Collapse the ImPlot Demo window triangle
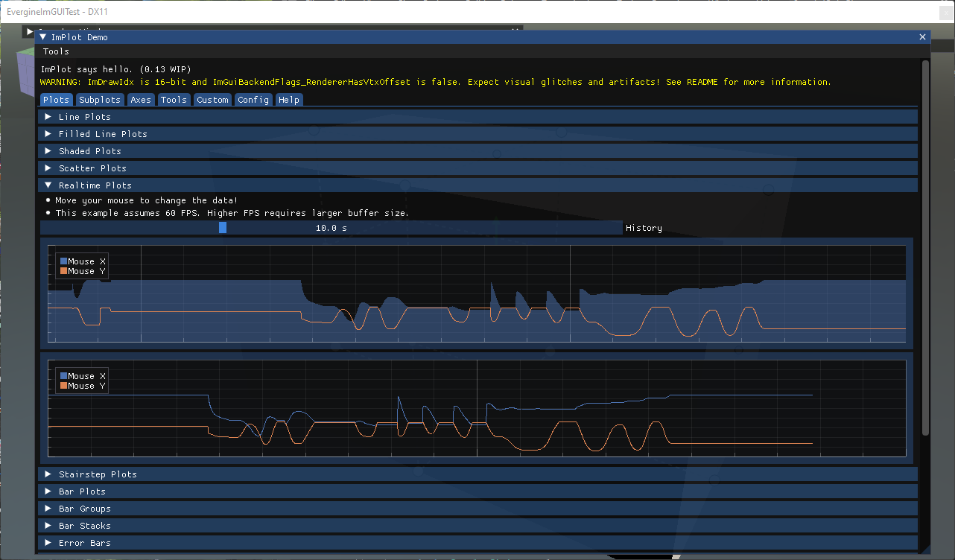The image size is (955, 560). (43, 37)
